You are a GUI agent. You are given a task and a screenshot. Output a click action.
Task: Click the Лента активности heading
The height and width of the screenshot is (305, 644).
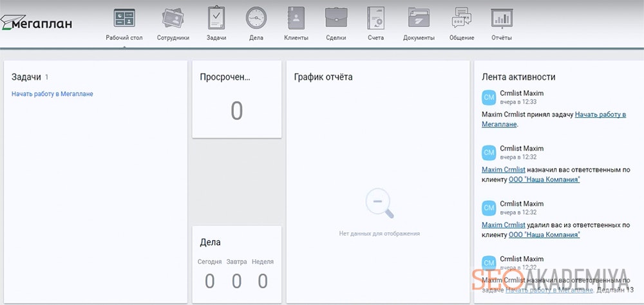click(518, 77)
